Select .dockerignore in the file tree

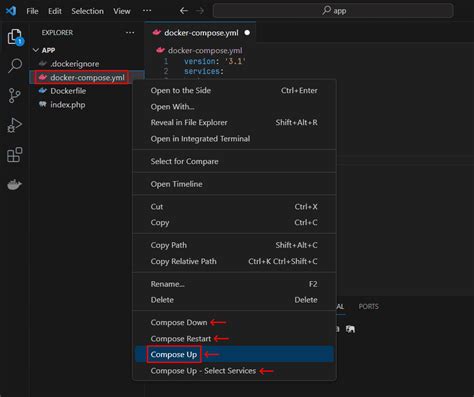[x=87, y=64]
